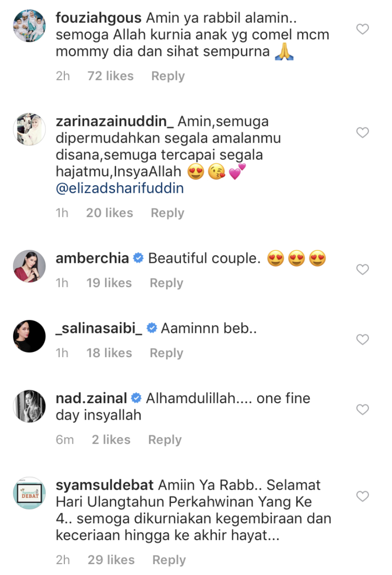Screen dimensions: 392x575
Task: Tap heart next to syamsuldebat's comment
Action: click(362, 496)
